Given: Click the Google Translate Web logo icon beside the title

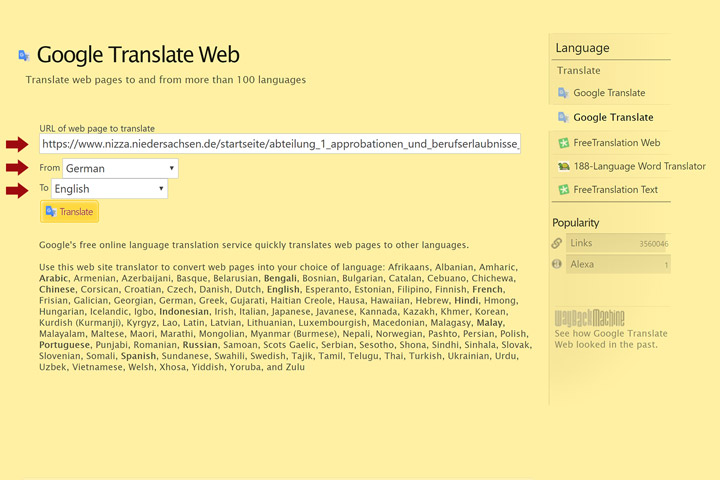Looking at the screenshot, I should click(24, 55).
